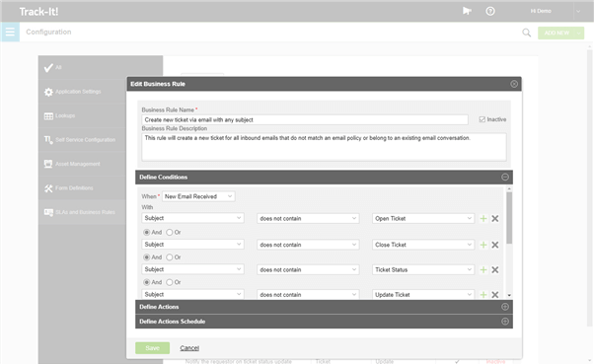Expand the Define Actions section

tap(505, 307)
